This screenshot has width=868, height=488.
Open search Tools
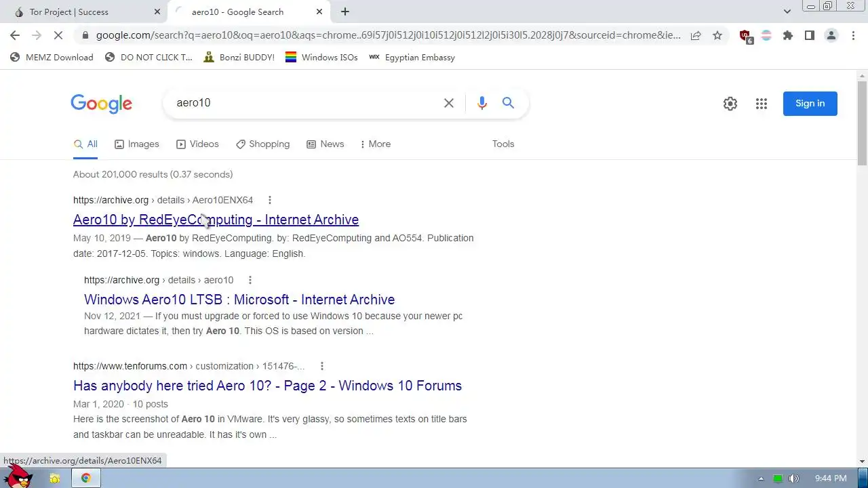click(x=503, y=144)
